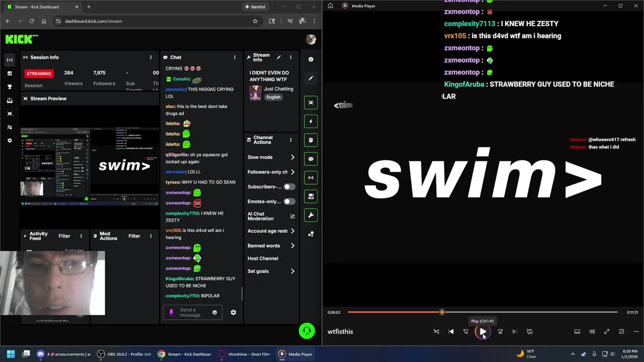Click the pencil edit icon in right toolbar

pos(311,78)
